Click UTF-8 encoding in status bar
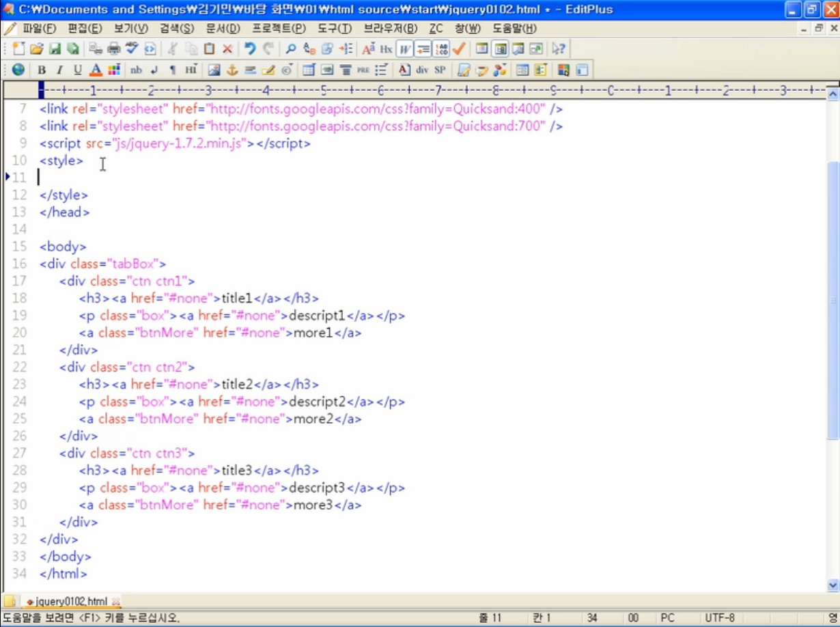 coord(720,617)
